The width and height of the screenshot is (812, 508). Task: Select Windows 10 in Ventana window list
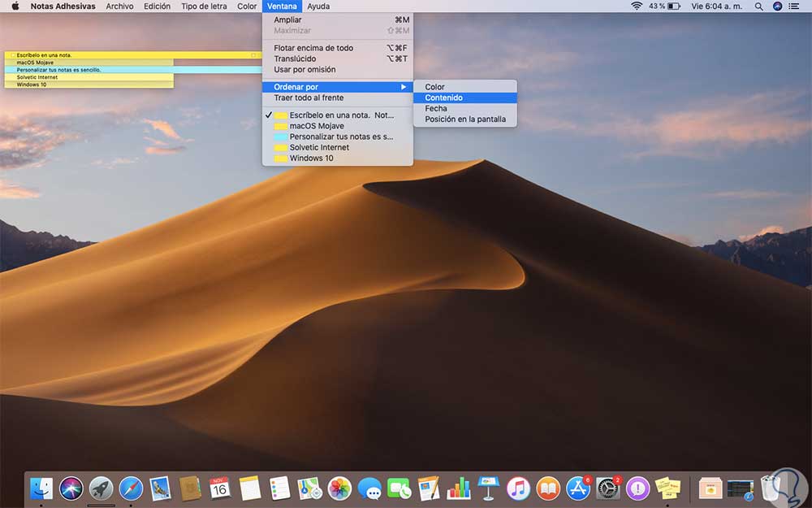pyautogui.click(x=338, y=158)
